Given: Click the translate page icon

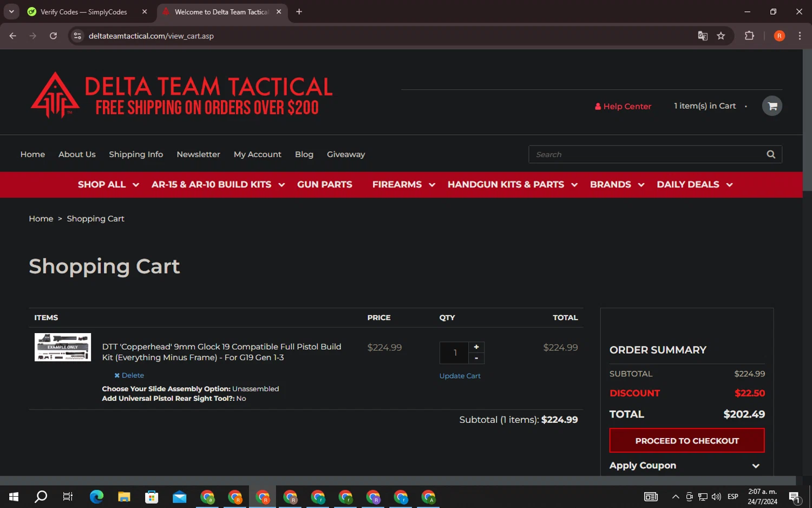Looking at the screenshot, I should coord(703,36).
